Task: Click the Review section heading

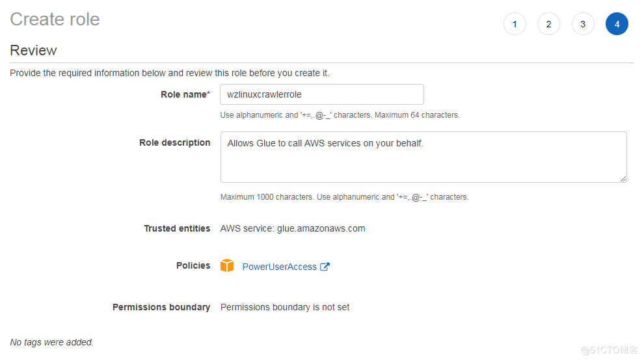Action: [x=33, y=50]
